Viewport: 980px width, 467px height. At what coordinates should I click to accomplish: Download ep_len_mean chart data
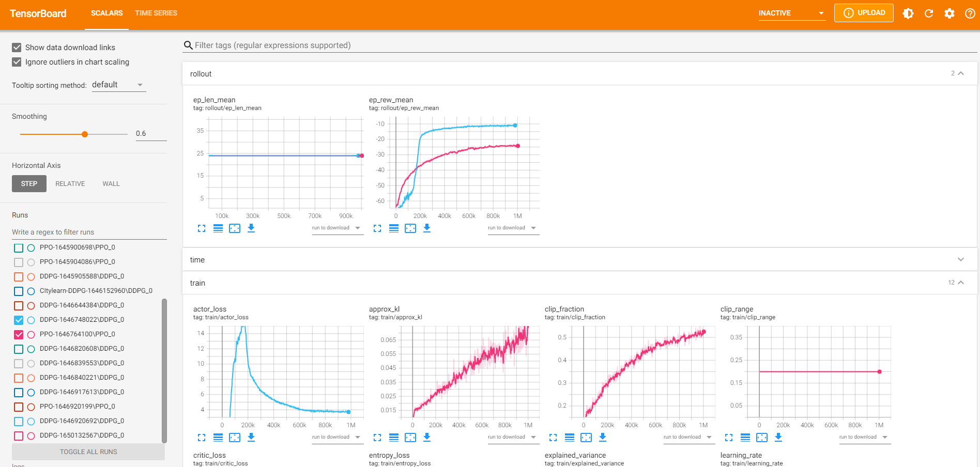click(x=251, y=228)
